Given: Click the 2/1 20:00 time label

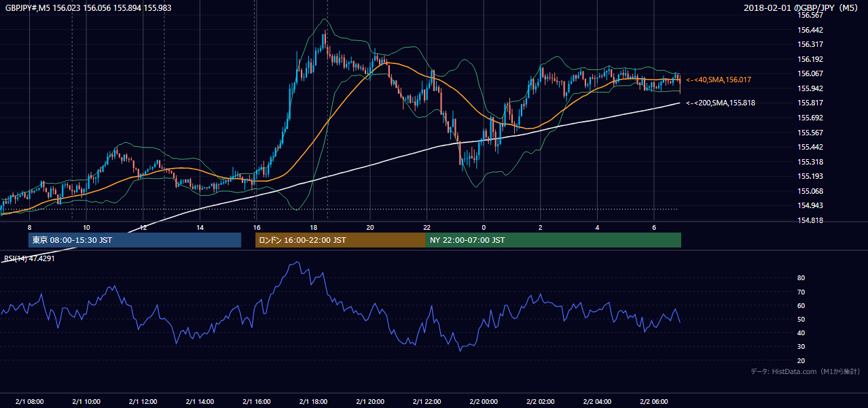Looking at the screenshot, I should coord(370,401).
